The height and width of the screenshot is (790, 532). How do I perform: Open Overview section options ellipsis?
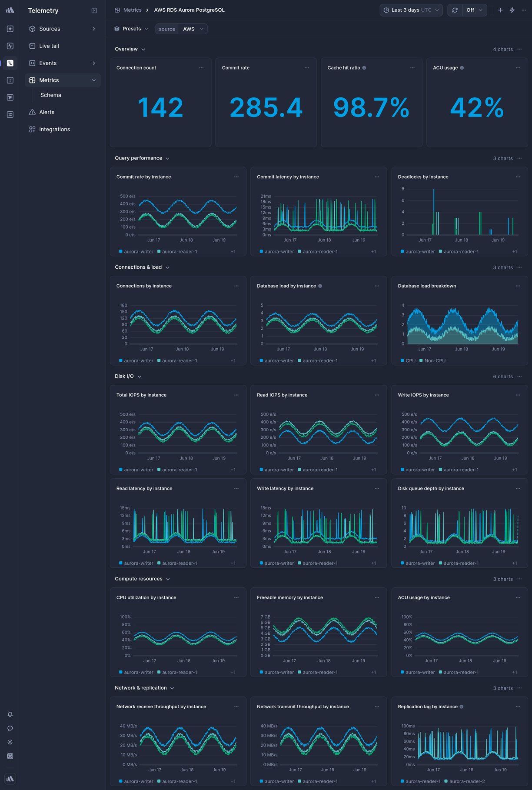[519, 49]
